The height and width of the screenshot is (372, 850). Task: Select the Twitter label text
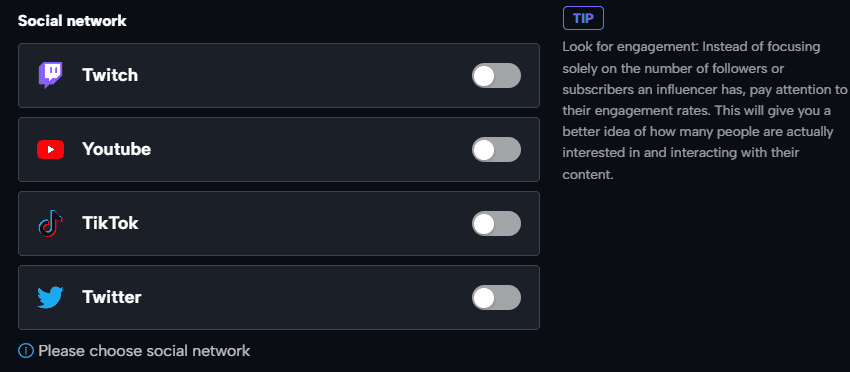click(112, 297)
